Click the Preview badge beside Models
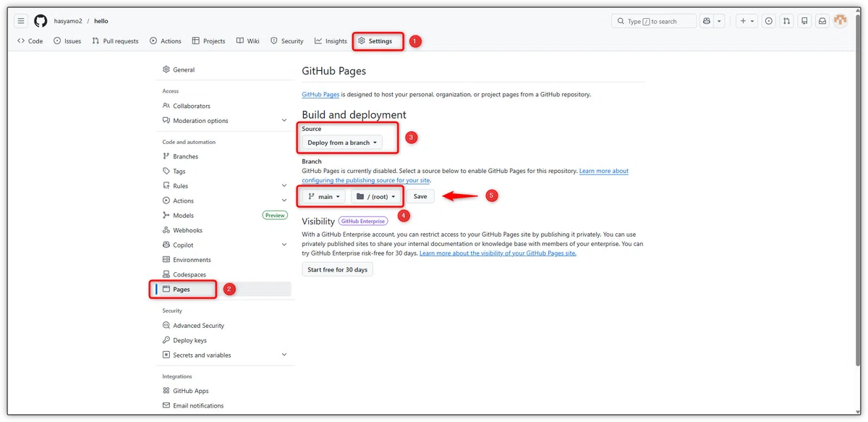 (275, 216)
